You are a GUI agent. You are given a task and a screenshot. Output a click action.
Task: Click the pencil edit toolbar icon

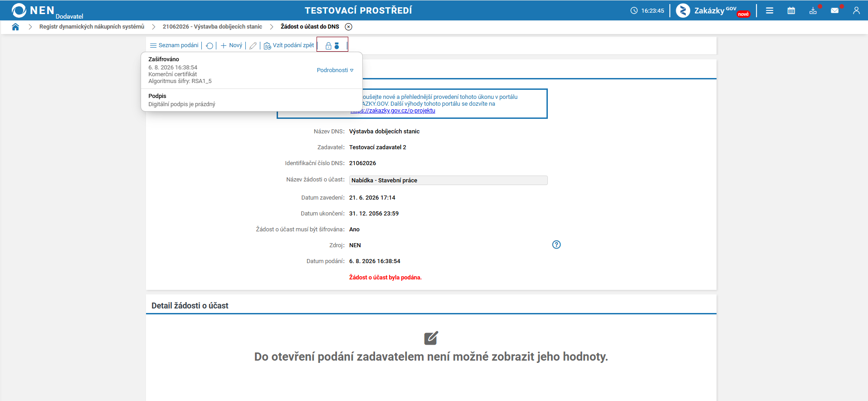[253, 46]
